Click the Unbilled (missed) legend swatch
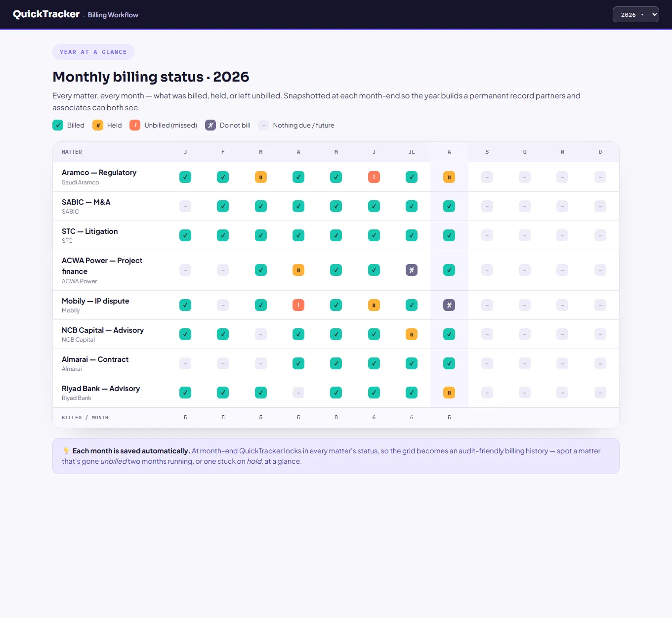672x618 pixels. pos(135,125)
